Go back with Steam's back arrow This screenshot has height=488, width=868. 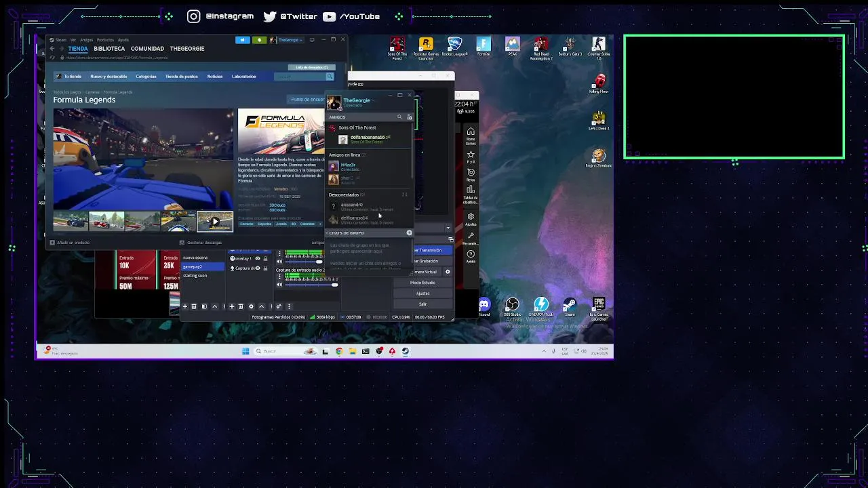coord(52,49)
